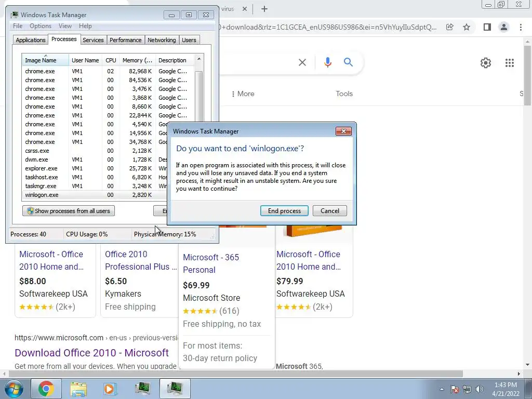Viewport: 532px width, 399px height.
Task: Open the Help menu in Task Manager
Action: tap(85, 26)
